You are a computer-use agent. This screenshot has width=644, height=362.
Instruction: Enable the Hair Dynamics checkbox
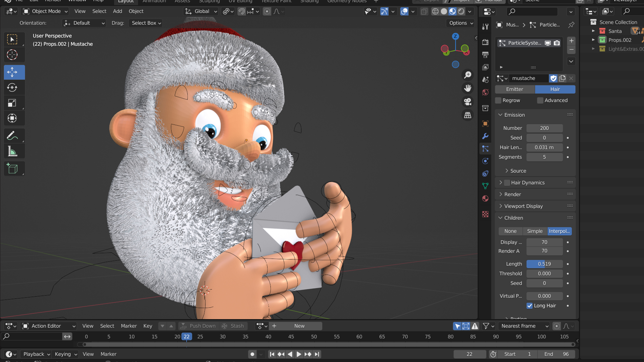pyautogui.click(x=507, y=183)
